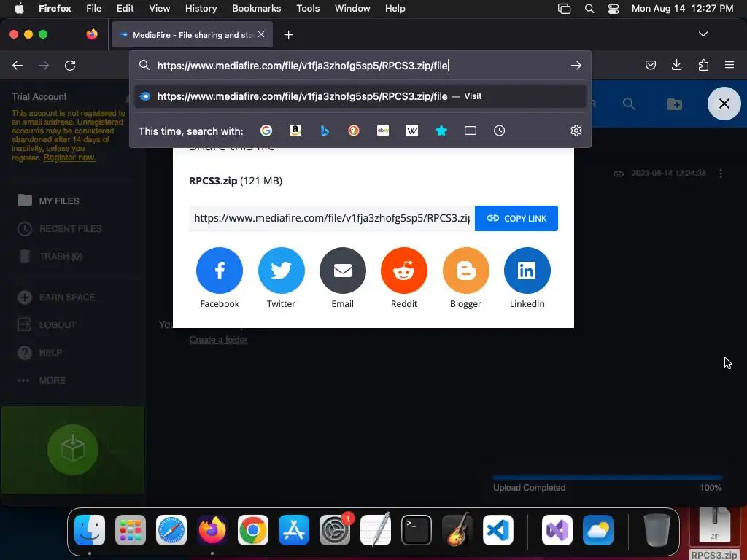
Task: Select the share link text field
Action: click(332, 218)
